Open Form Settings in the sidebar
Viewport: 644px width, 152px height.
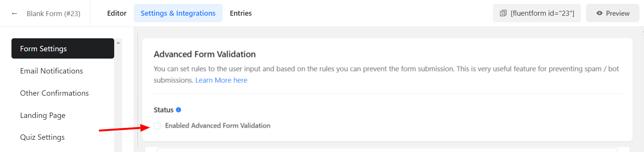[x=63, y=49]
